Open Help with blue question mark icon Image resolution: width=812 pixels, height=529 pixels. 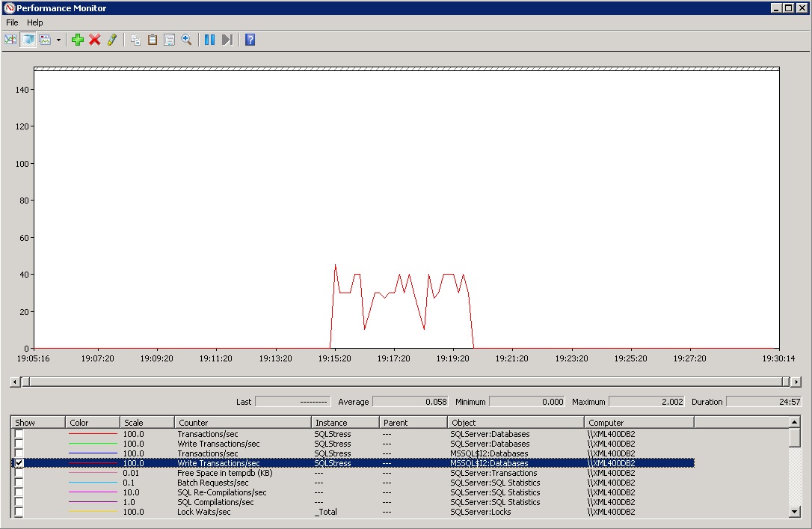click(x=250, y=40)
